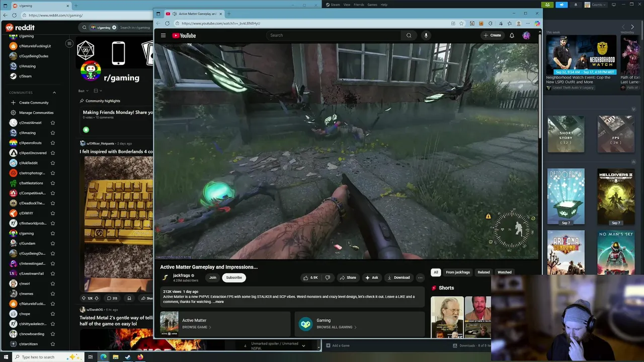644x362 pixels.
Task: Upvote the Borderlands 4 keyboard post
Action: point(84,298)
